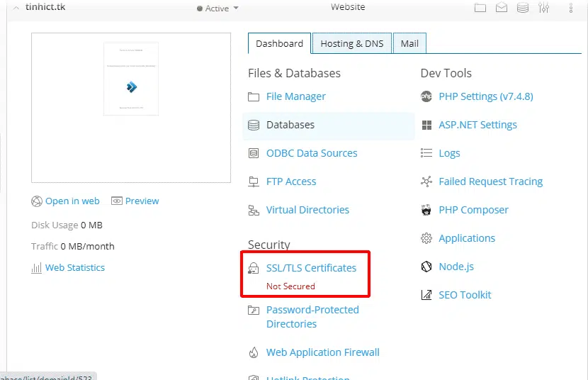Click the SSL/TLS Certificates lock icon
The image size is (588, 380).
tap(254, 268)
